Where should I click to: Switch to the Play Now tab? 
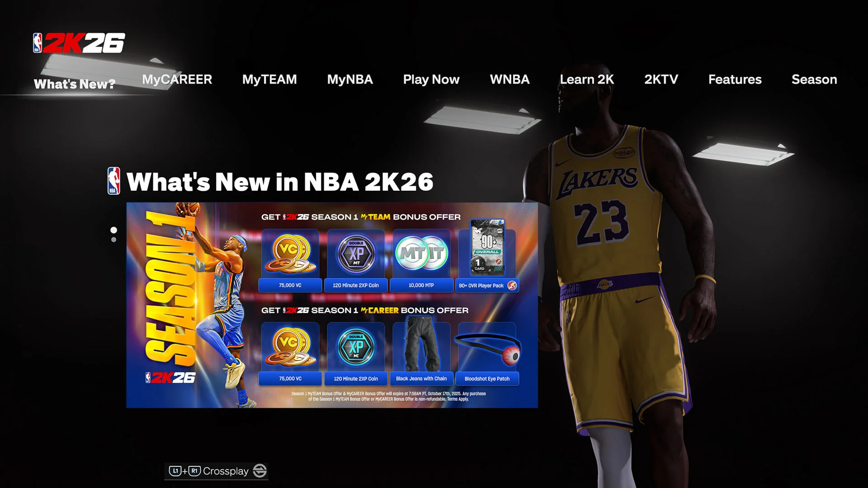point(431,80)
